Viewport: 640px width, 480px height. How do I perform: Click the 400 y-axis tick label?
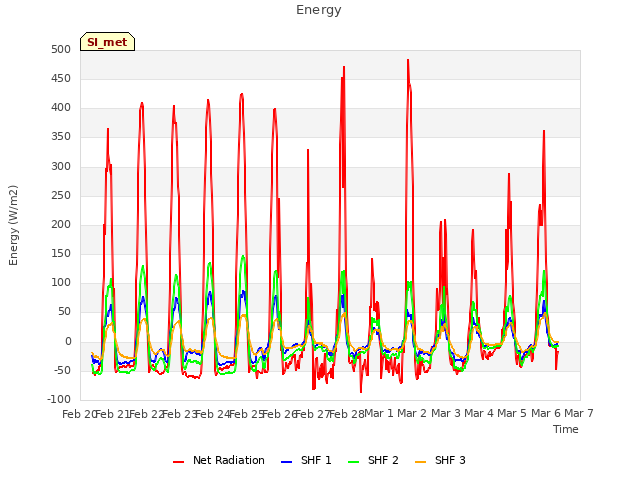[61, 108]
